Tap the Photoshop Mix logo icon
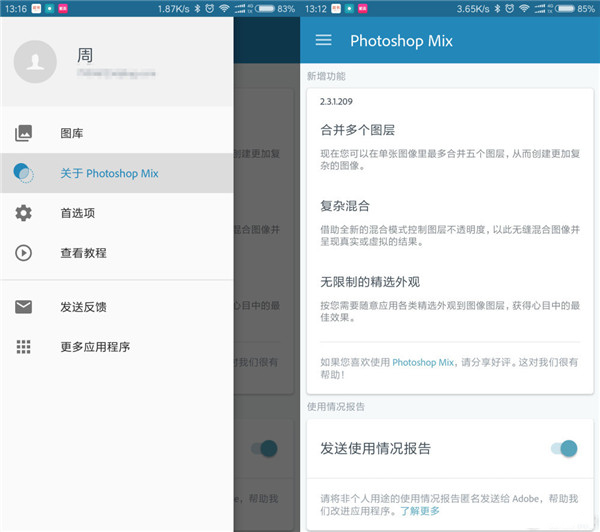Image resolution: width=600 pixels, height=532 pixels. click(x=23, y=173)
